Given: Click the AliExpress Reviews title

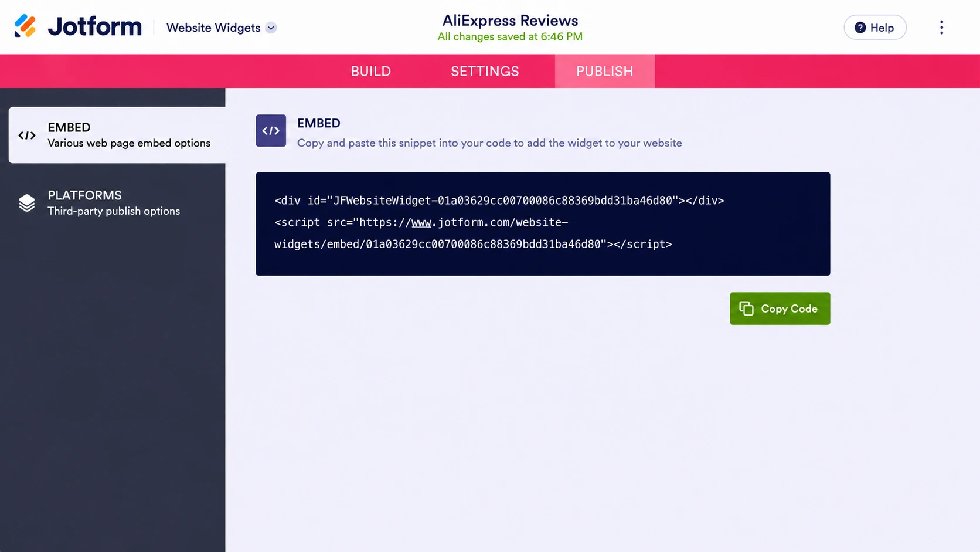Looking at the screenshot, I should click(510, 21).
